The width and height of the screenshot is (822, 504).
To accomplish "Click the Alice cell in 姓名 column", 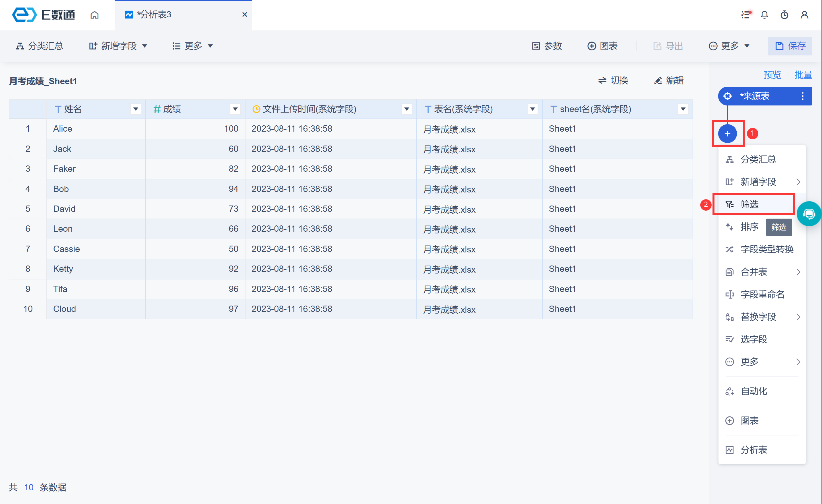I will [63, 129].
